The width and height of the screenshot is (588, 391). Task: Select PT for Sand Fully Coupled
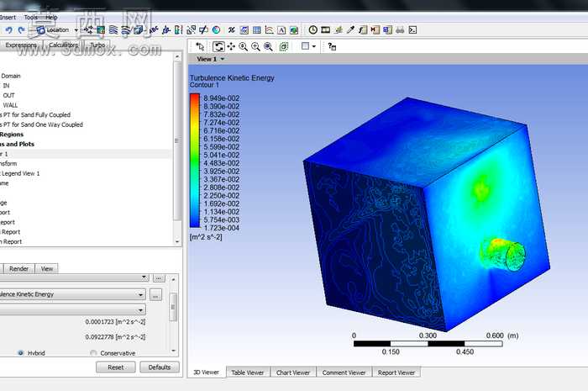pos(35,115)
